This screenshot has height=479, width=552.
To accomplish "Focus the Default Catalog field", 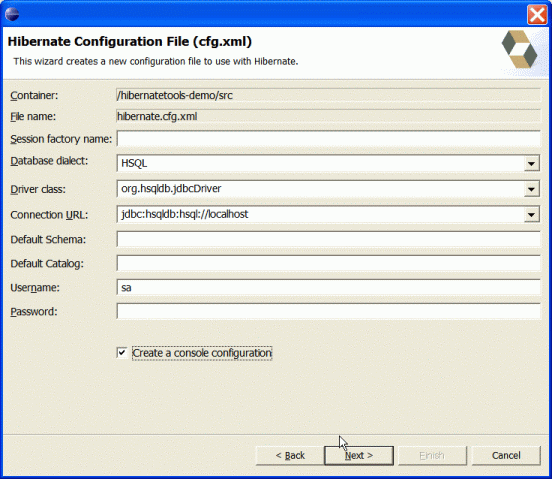I will click(328, 263).
